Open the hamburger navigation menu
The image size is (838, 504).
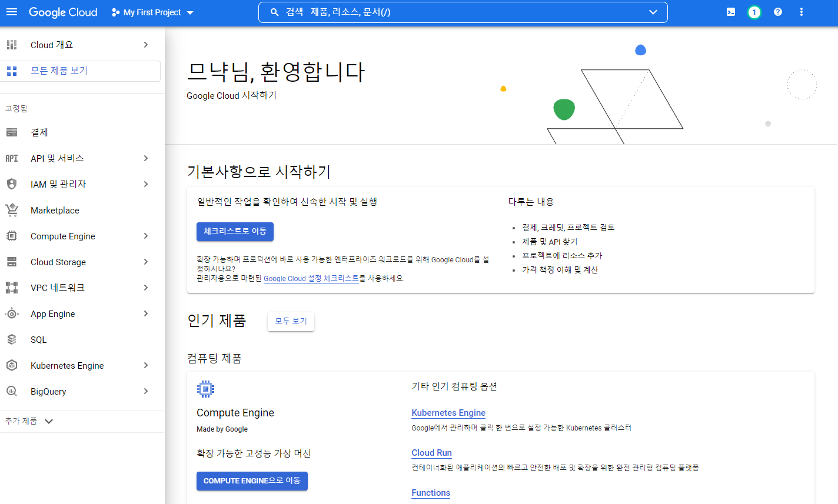12,12
